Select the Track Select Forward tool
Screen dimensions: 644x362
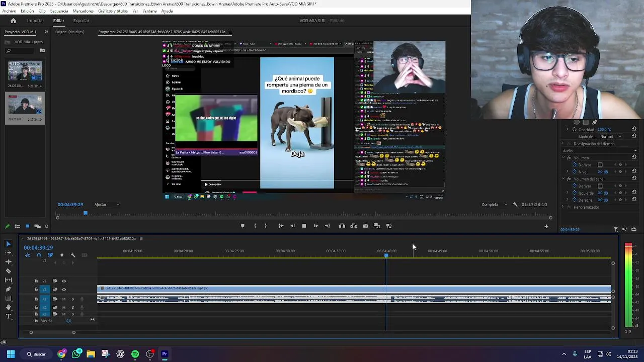click(x=8, y=253)
